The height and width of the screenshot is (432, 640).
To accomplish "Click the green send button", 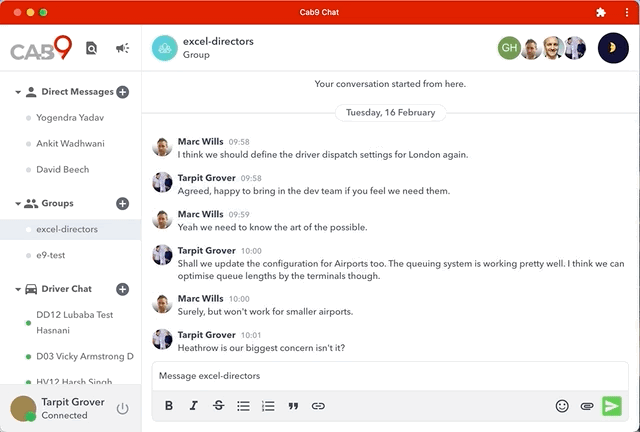I will (x=612, y=406).
